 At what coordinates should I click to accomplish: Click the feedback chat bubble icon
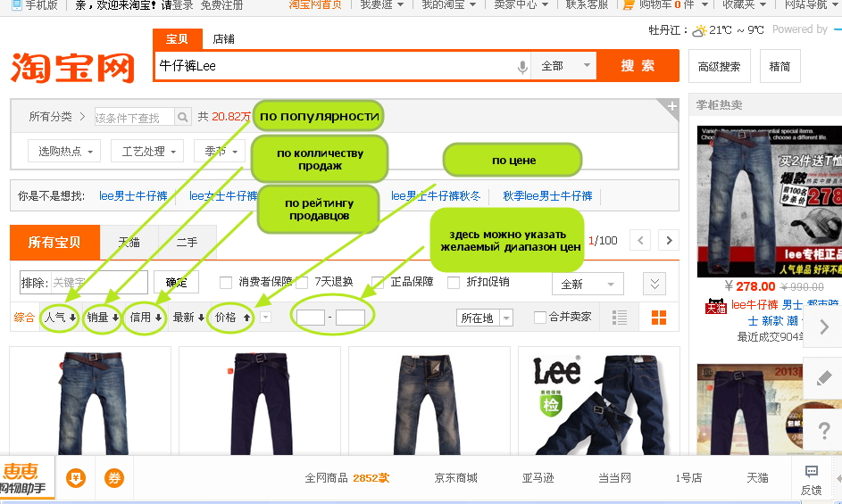click(812, 472)
